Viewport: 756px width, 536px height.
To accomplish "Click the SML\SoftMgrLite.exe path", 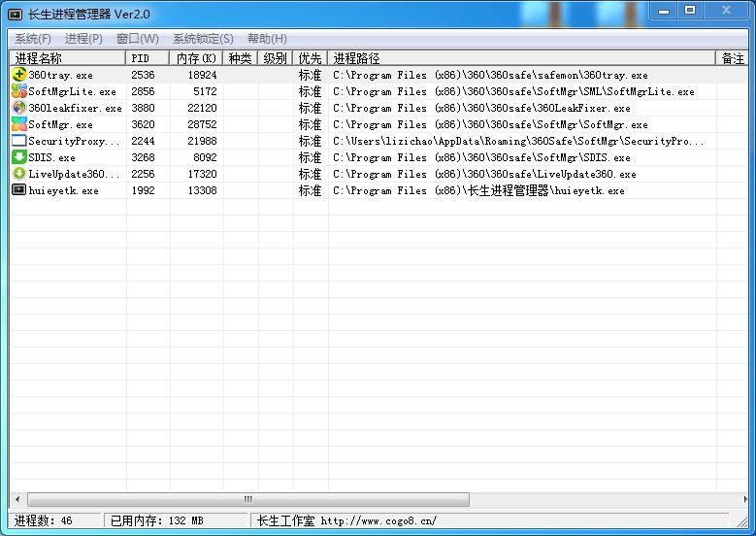I will (514, 91).
